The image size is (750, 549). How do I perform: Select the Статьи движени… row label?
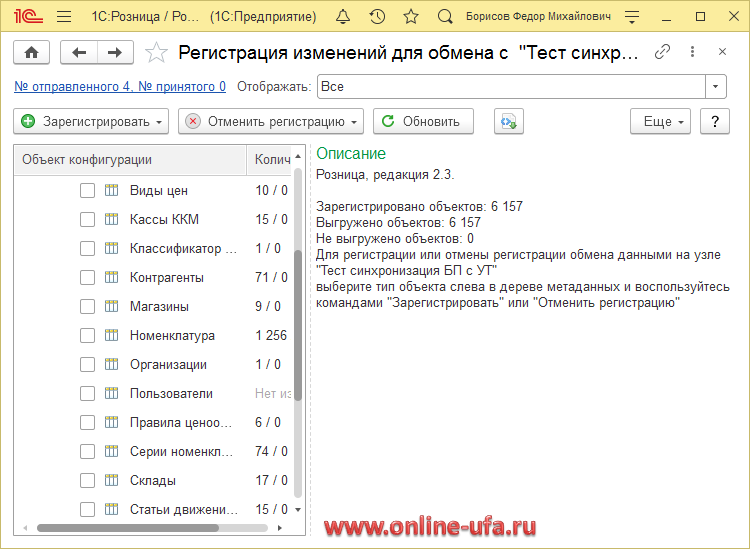[x=184, y=509]
